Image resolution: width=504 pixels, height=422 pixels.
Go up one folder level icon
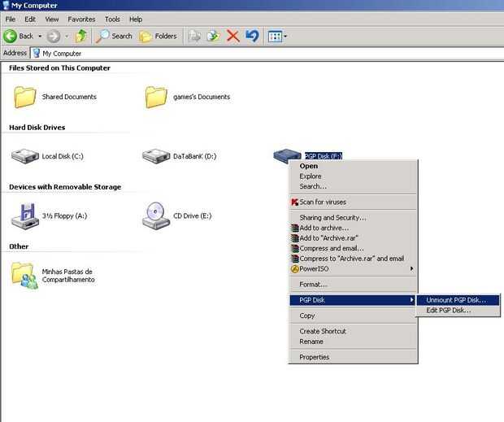pyautogui.click(x=81, y=36)
